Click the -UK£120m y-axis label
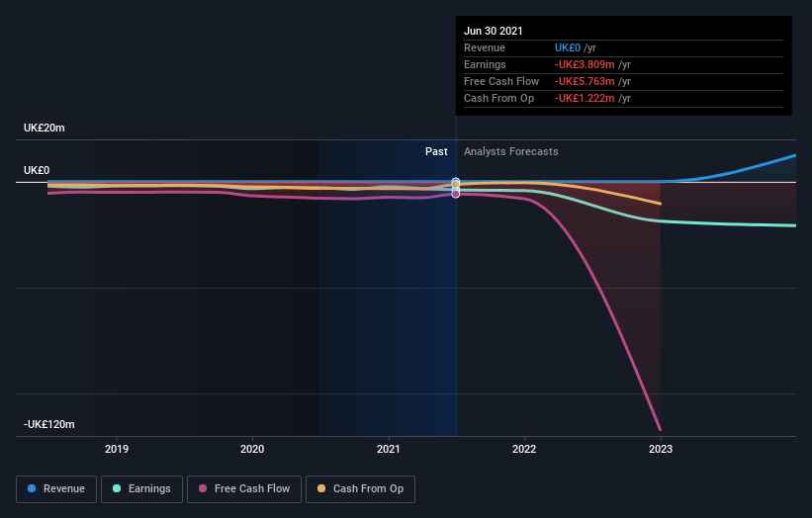812x518 pixels. coord(48,424)
